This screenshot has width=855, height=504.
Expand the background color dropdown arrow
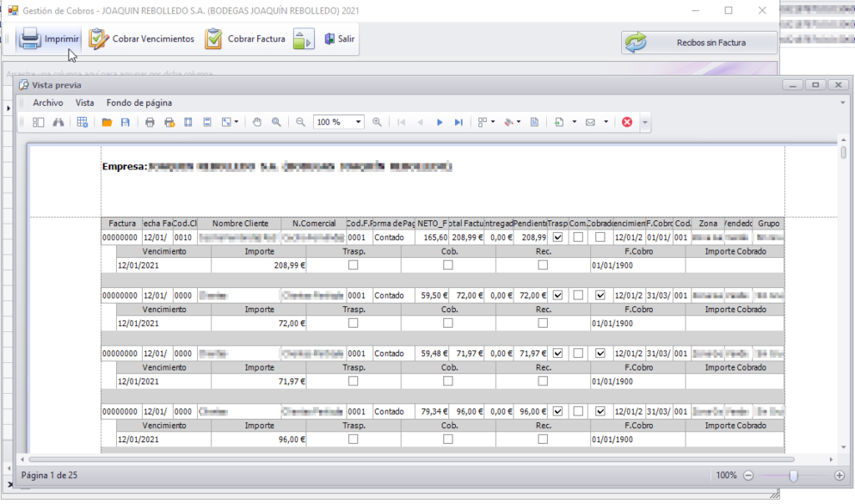coord(519,123)
